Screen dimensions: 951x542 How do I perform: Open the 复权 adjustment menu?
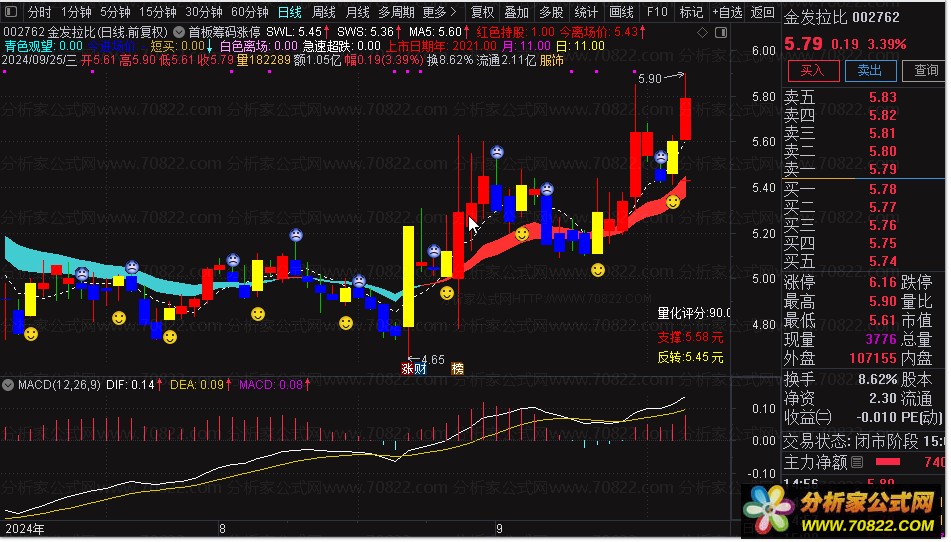point(483,12)
